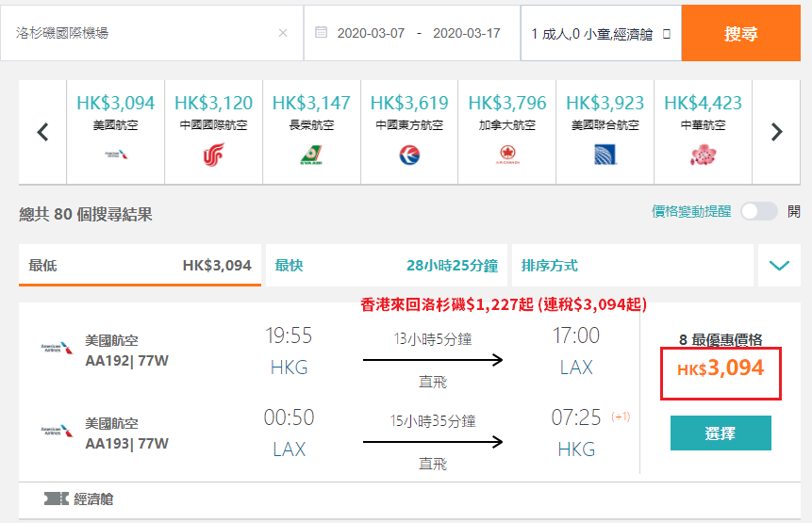Click the AA193| 77W flight number
The image size is (812, 523).
point(127,443)
